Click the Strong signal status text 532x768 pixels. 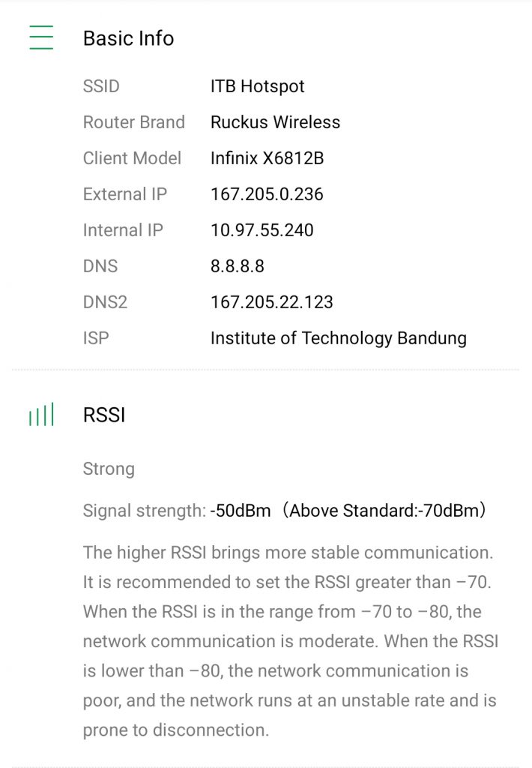[x=109, y=469]
